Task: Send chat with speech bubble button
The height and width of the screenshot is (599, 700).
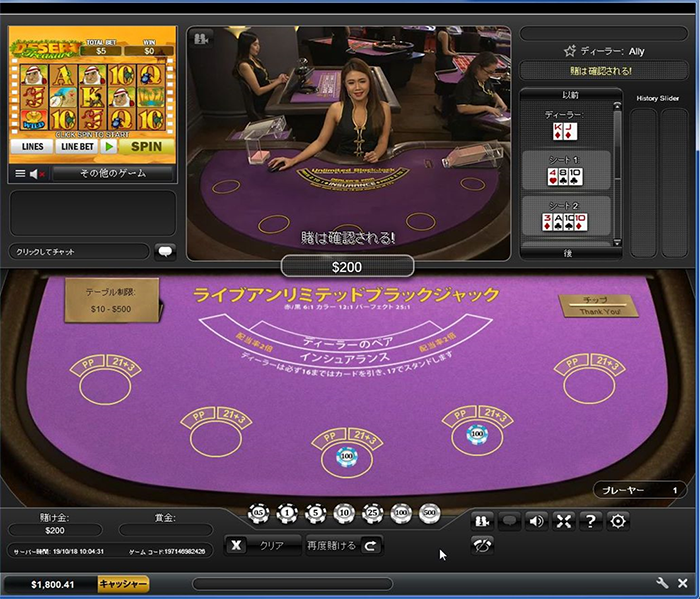Action: click(166, 252)
